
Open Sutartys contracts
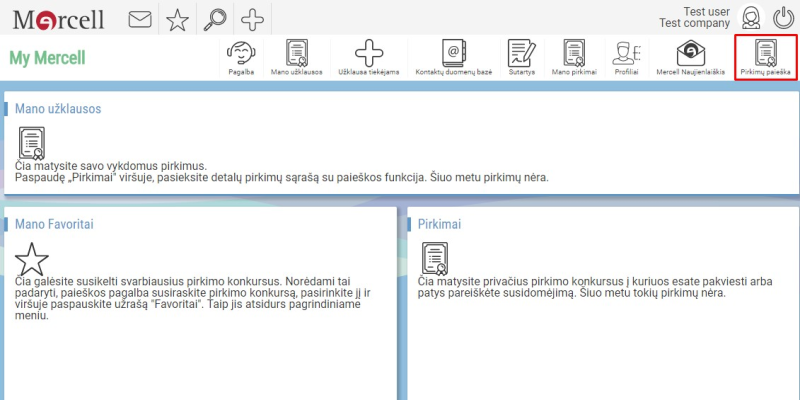click(x=520, y=58)
